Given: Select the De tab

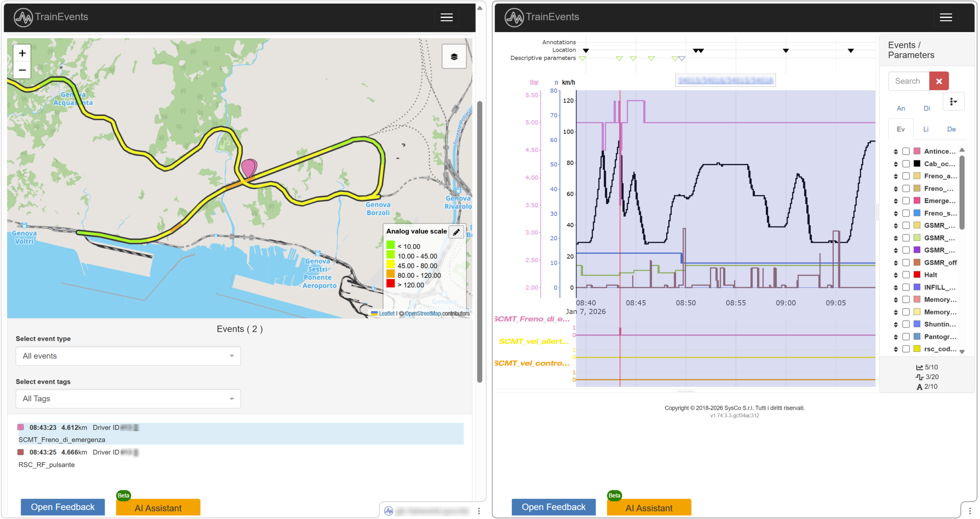Looking at the screenshot, I should (x=952, y=129).
